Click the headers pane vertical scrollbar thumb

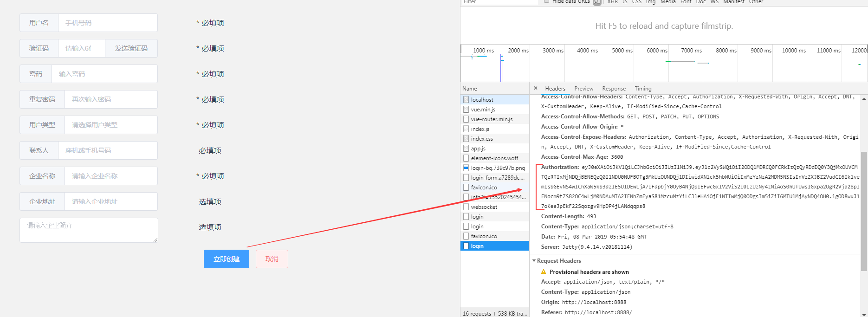pos(864,211)
